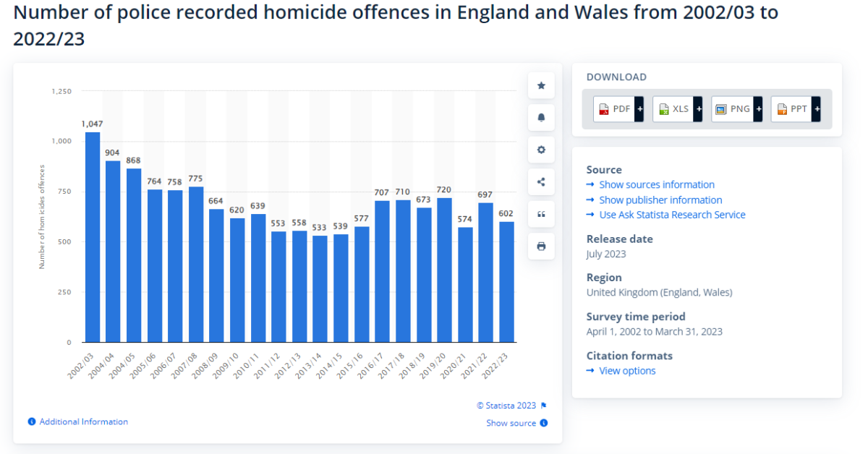The image size is (868, 454).
Task: Click the quotation citation icon
Action: (x=541, y=214)
